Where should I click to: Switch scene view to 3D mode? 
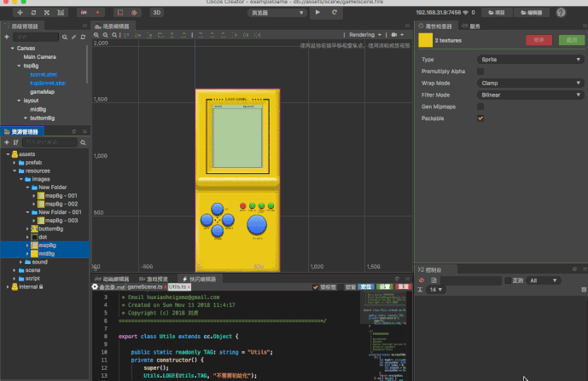click(x=157, y=13)
